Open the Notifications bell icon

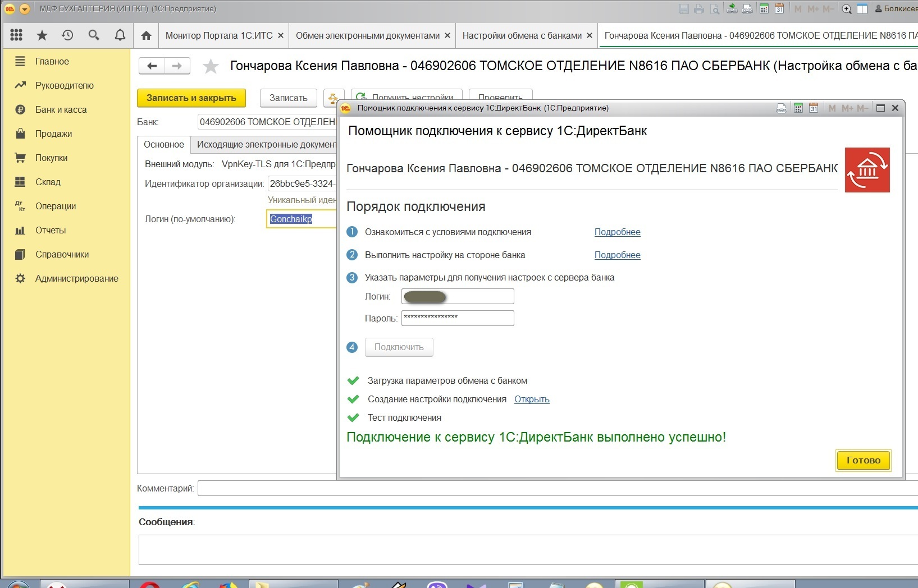[x=120, y=35]
